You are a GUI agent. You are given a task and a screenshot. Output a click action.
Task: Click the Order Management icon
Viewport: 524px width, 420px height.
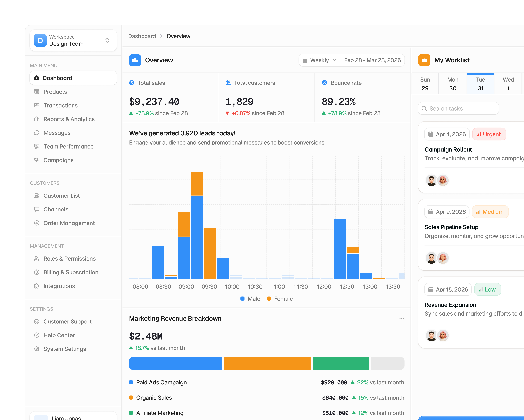tap(37, 223)
